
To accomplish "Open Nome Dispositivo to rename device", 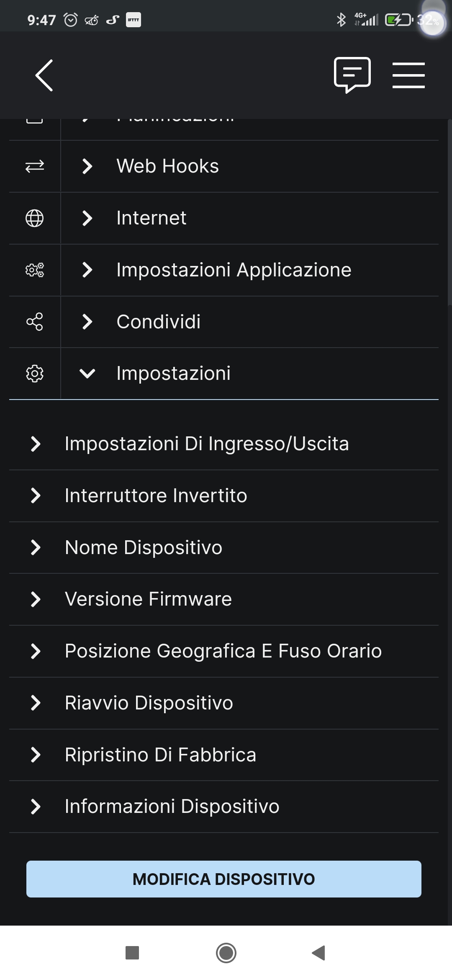I will coord(143,547).
